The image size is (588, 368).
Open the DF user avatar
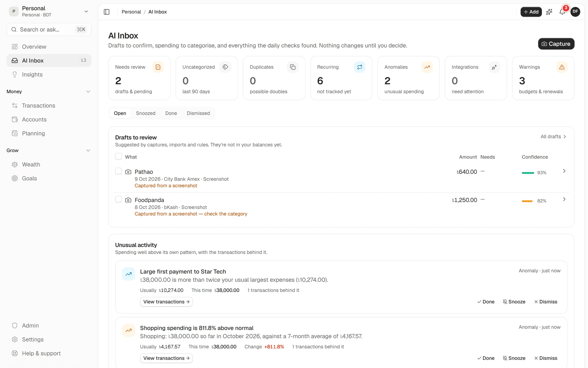pyautogui.click(x=575, y=12)
